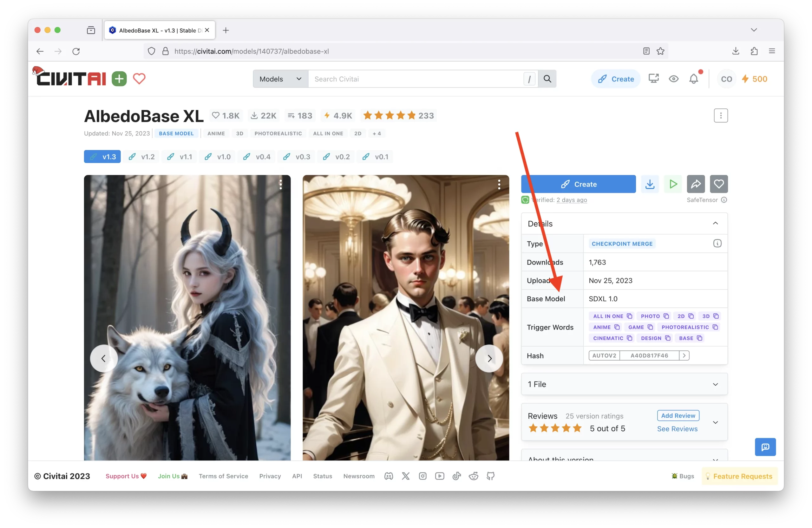The height and width of the screenshot is (528, 812).
Task: Click the red heart support icon in header
Action: click(x=139, y=79)
